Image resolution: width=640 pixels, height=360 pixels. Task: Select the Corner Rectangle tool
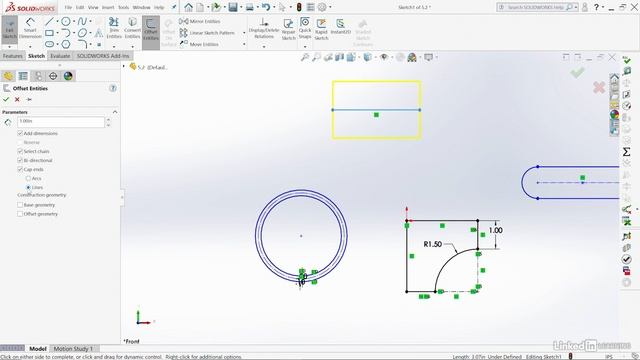tap(49, 33)
